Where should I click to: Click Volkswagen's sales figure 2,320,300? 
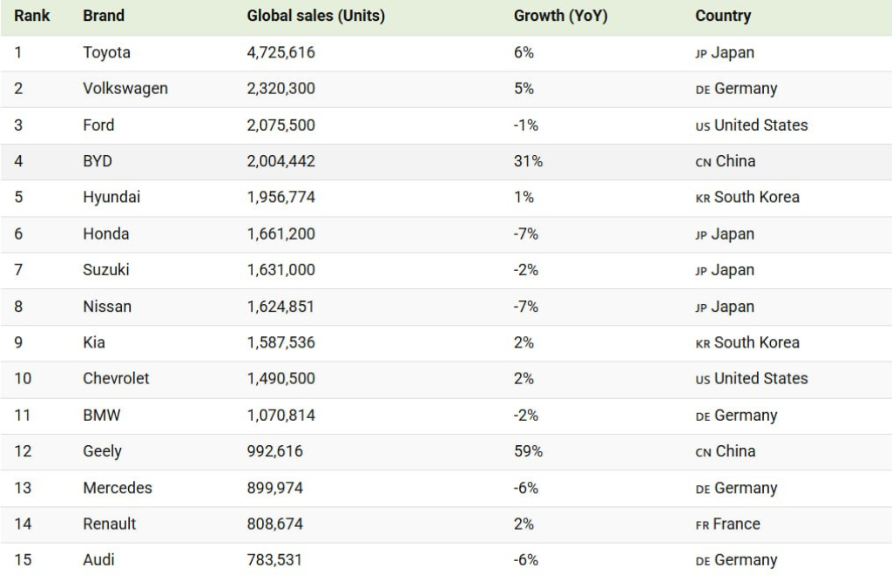(x=280, y=89)
